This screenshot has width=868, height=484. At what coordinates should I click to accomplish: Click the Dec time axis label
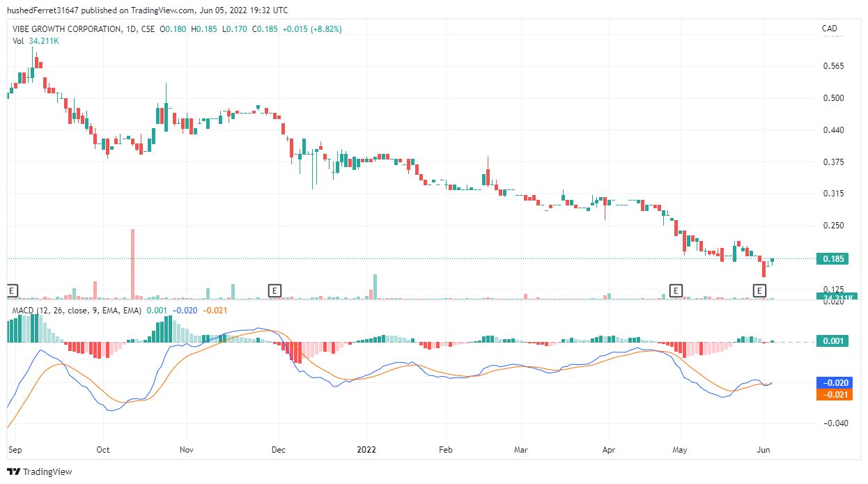[278, 450]
